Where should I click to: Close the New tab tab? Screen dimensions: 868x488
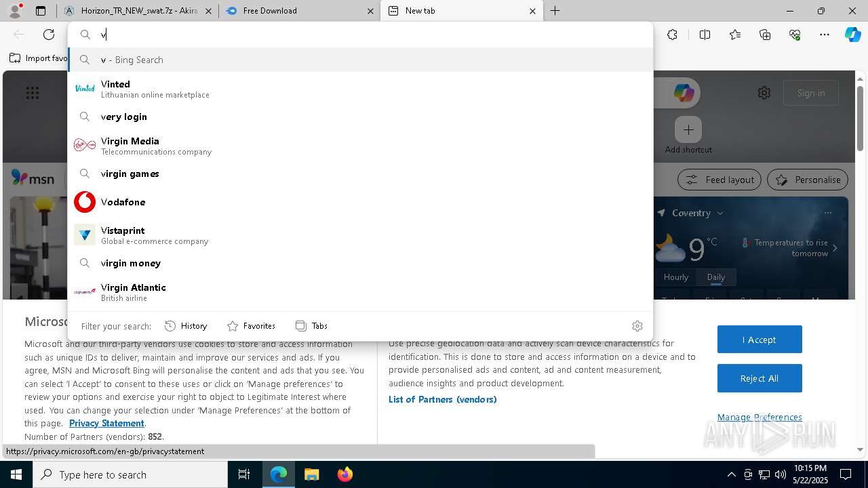coord(532,11)
